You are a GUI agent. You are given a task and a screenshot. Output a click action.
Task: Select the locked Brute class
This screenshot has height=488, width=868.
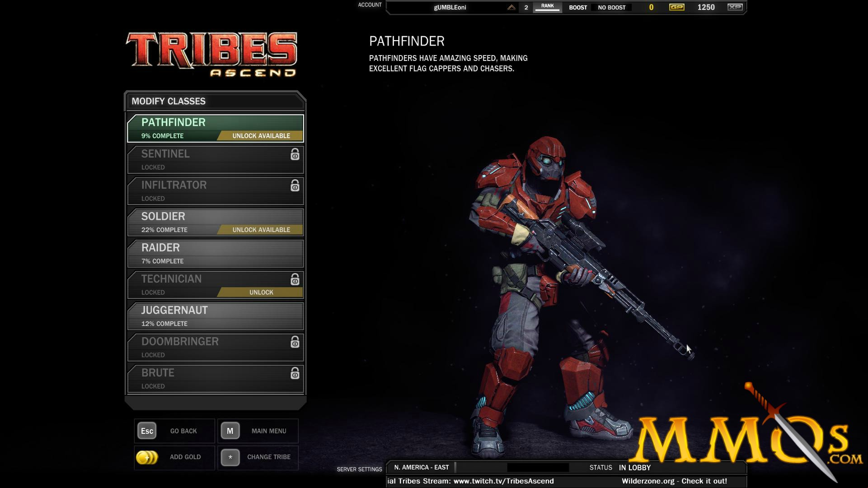[x=216, y=379]
